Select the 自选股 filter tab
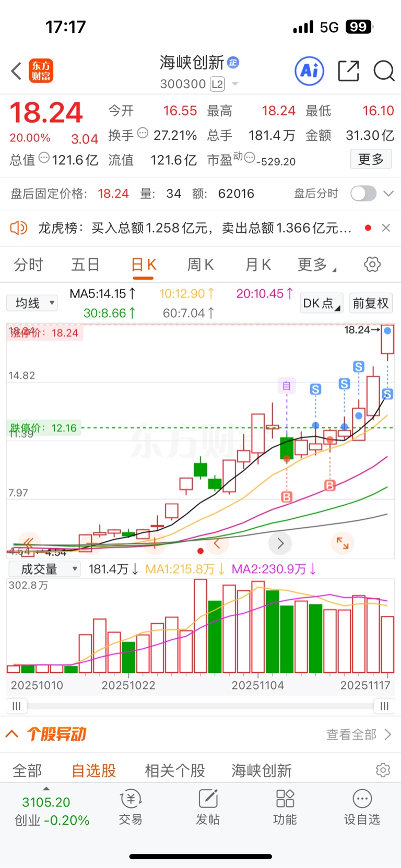The height and width of the screenshot is (868, 401). coord(94,770)
